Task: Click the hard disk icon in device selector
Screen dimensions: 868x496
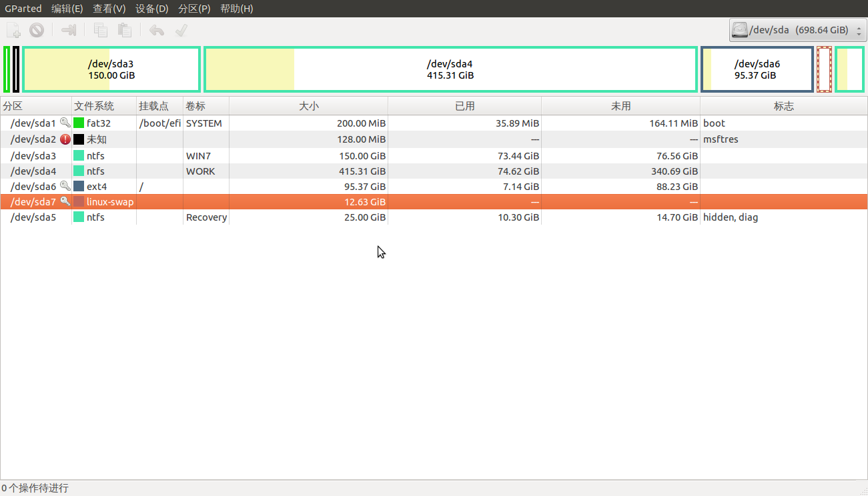Action: coord(740,30)
